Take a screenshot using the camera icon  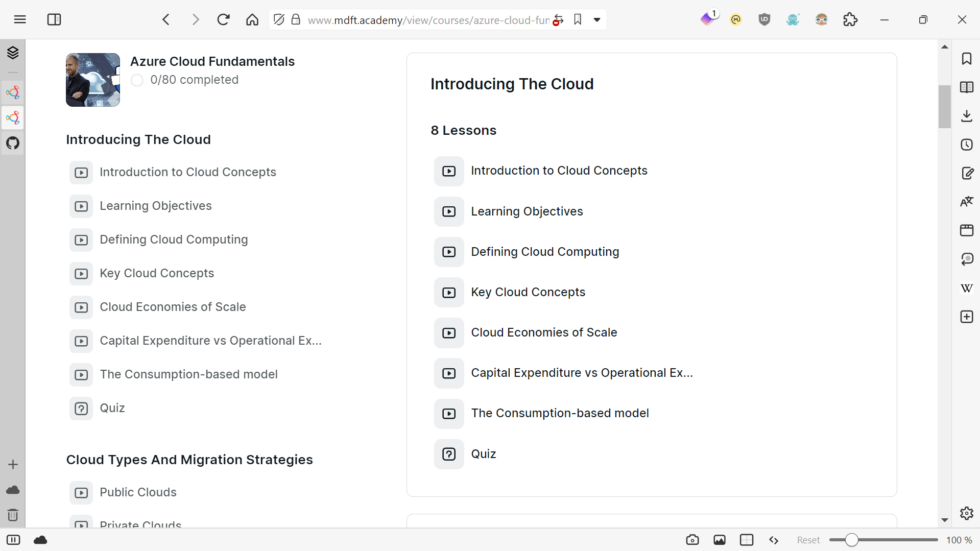tap(692, 539)
